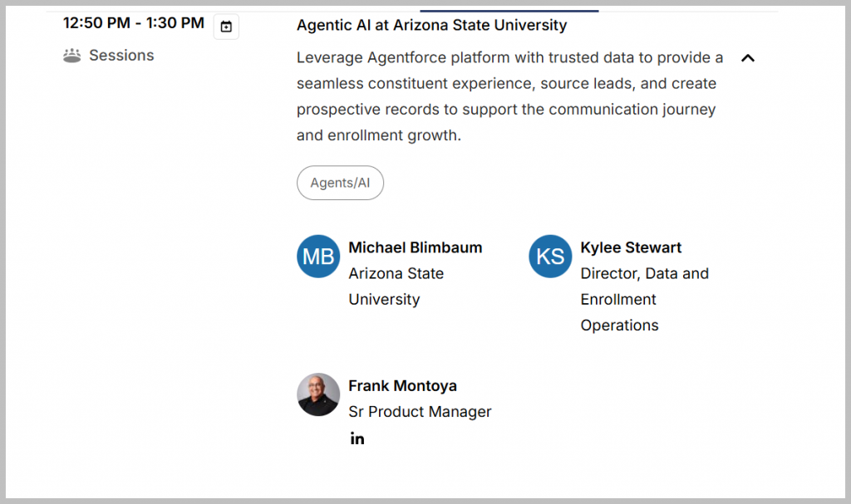Click the Sessions people icon
Screen dimensions: 851x504
tap(72, 56)
